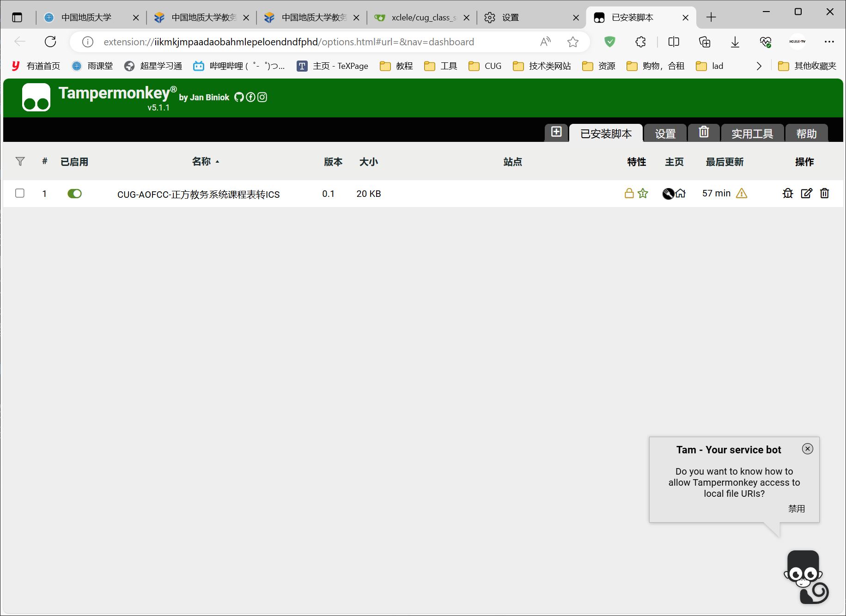846x616 pixels.
Task: Click the update warning triangle icon
Action: click(742, 194)
